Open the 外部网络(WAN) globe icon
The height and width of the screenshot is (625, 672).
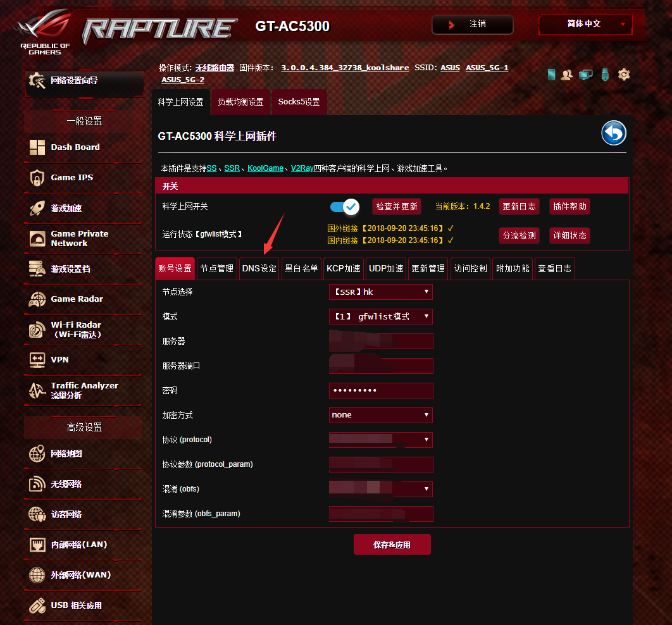[37, 575]
